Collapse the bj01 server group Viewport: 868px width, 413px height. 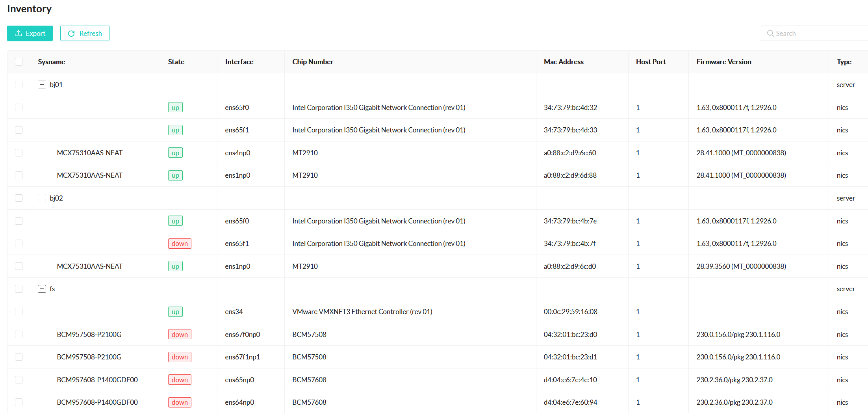(x=42, y=85)
